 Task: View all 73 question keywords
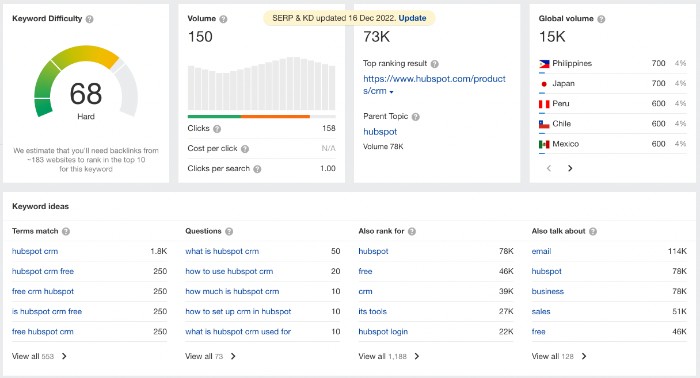(210, 356)
